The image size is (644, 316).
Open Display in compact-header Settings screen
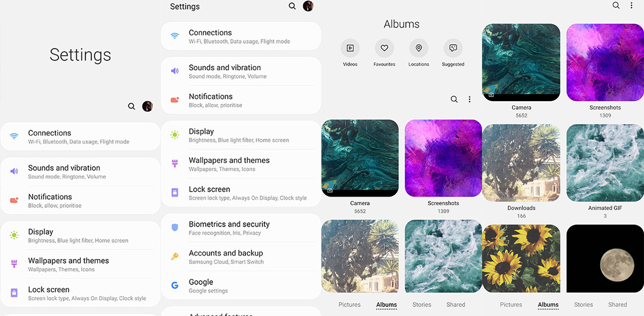[241, 135]
